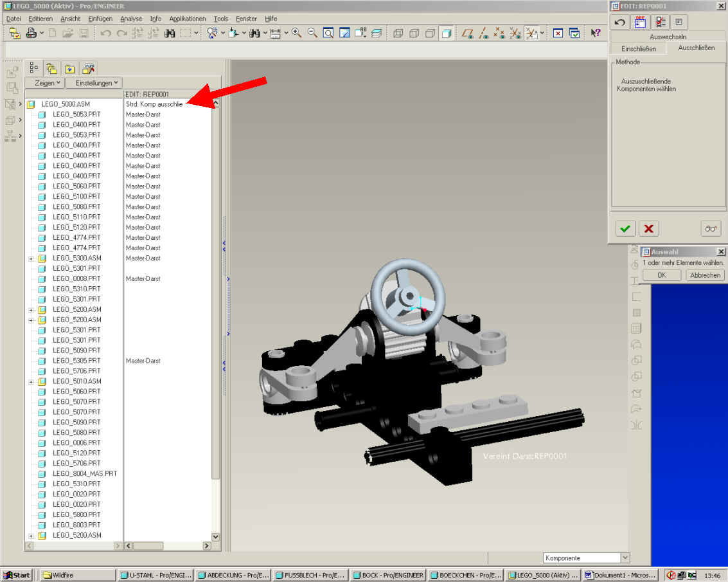Click the Zoom In magnifier icon
Screen dimensions: 728x582
tap(297, 33)
